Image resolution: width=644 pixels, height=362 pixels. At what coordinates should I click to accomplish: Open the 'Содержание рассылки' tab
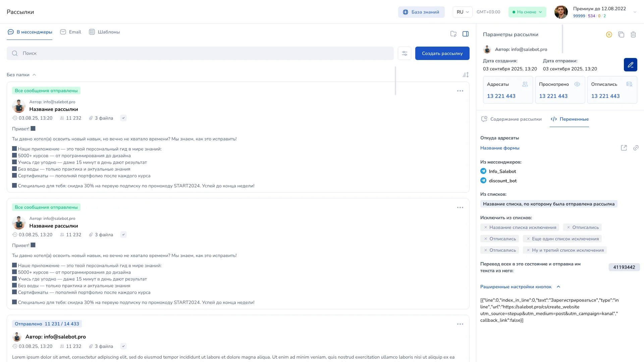tap(512, 119)
